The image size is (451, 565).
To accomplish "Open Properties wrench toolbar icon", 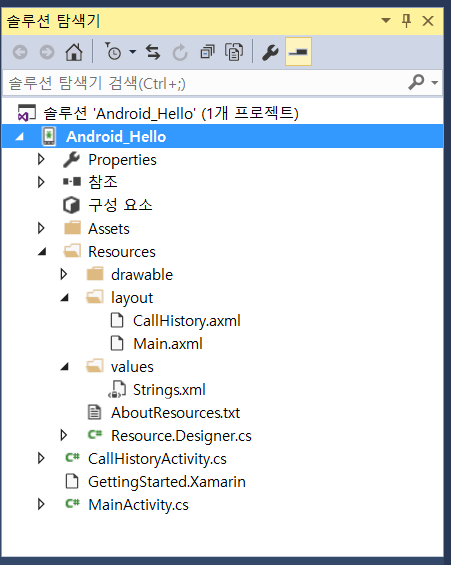I will [x=271, y=52].
